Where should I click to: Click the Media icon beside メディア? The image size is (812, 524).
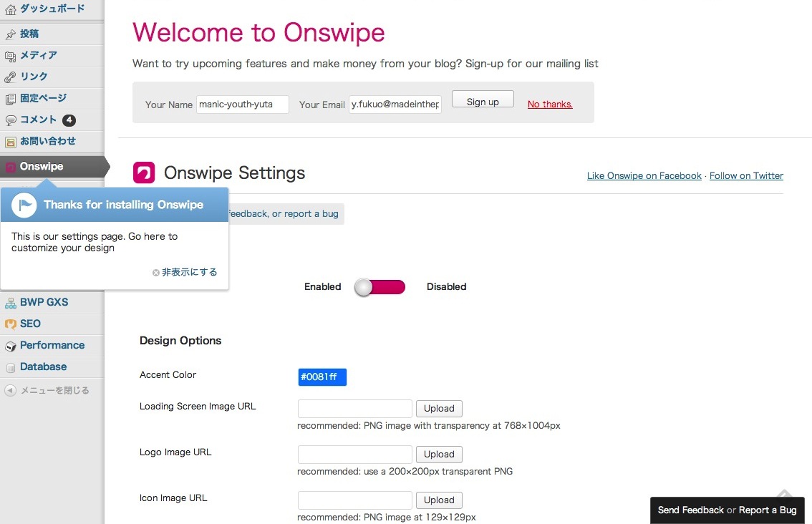point(10,56)
